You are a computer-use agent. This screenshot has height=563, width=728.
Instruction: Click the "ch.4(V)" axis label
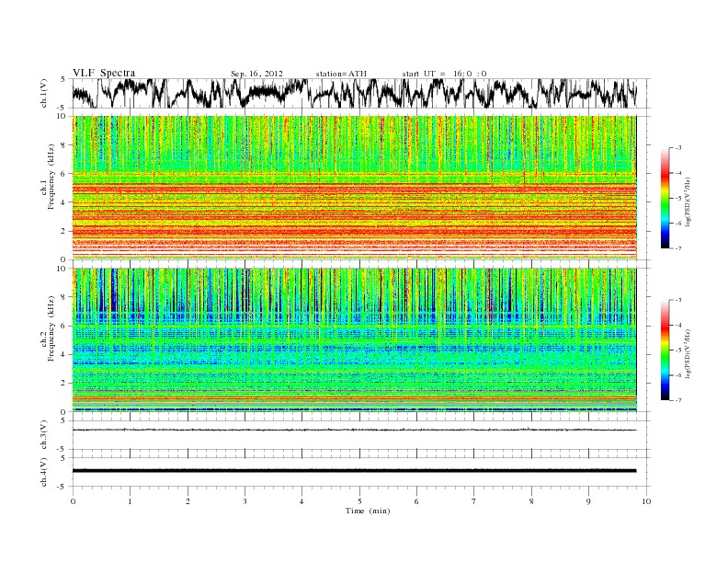44,472
